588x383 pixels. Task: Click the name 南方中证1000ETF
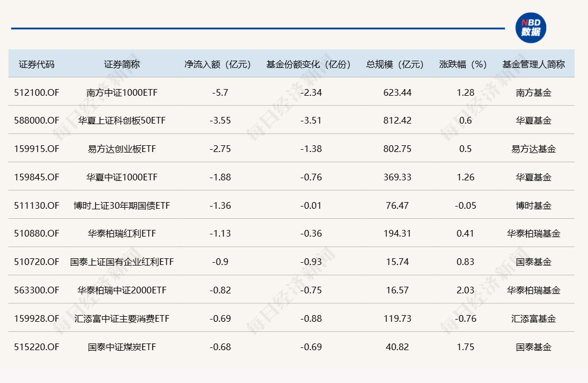coord(122,92)
